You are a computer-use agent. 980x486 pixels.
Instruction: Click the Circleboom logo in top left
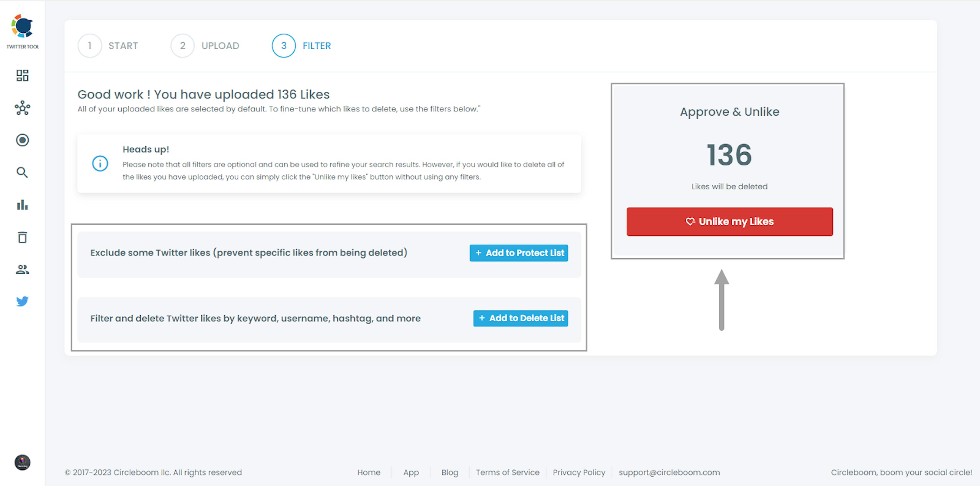(22, 25)
